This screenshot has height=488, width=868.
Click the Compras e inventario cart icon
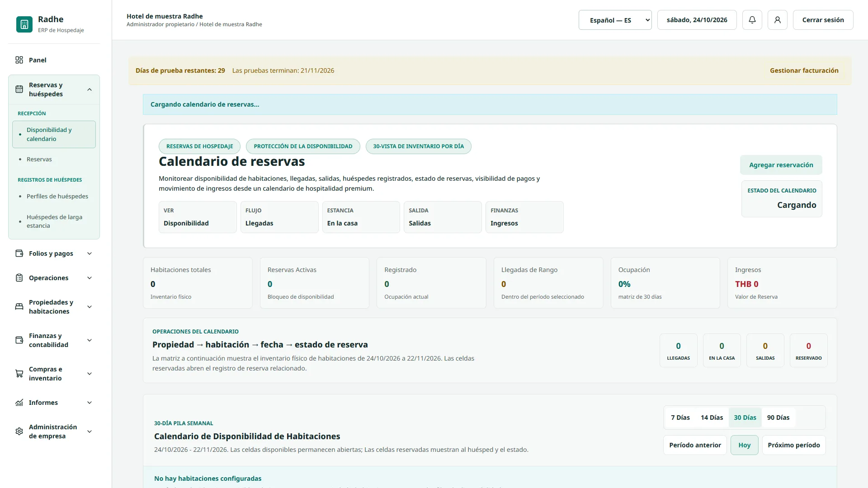(x=19, y=374)
